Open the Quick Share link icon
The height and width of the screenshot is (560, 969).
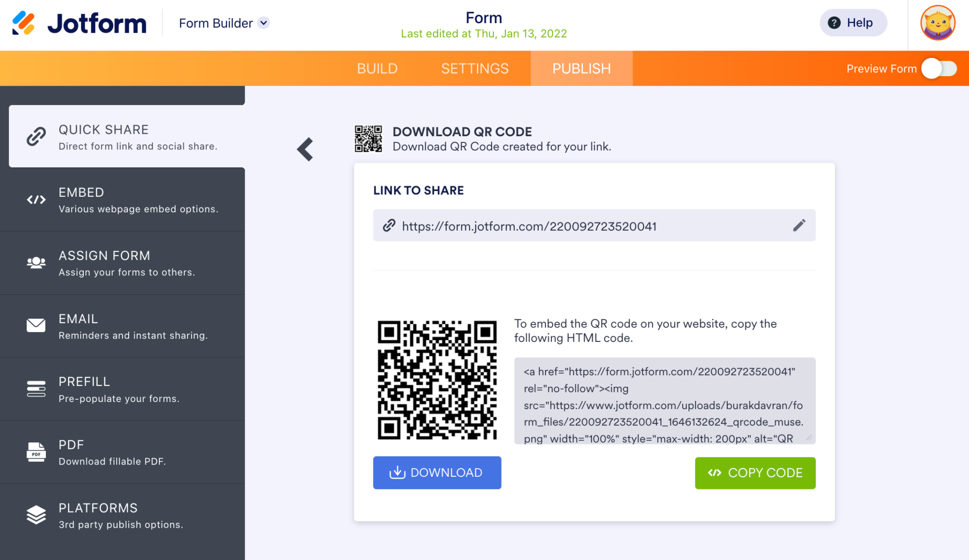[x=36, y=136]
